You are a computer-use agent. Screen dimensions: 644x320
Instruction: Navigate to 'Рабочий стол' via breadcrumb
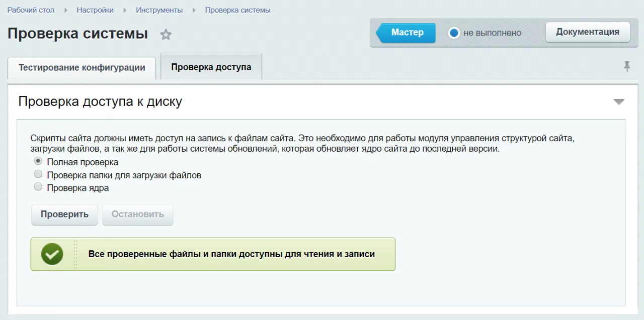click(x=29, y=10)
